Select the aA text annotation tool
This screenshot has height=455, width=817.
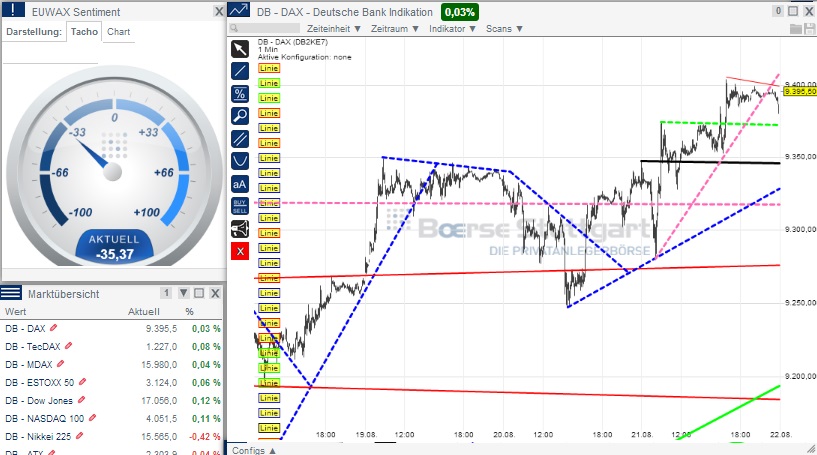coord(240,184)
